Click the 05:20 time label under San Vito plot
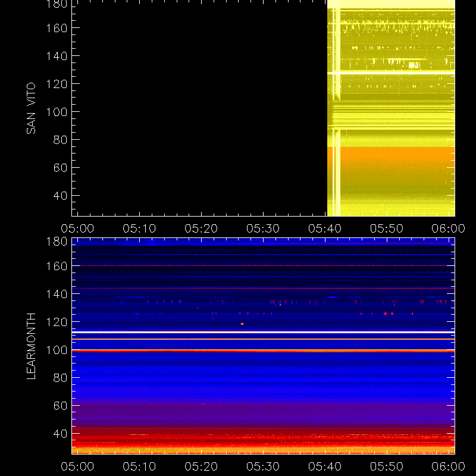Image resolution: width=476 pixels, height=476 pixels. [201, 228]
